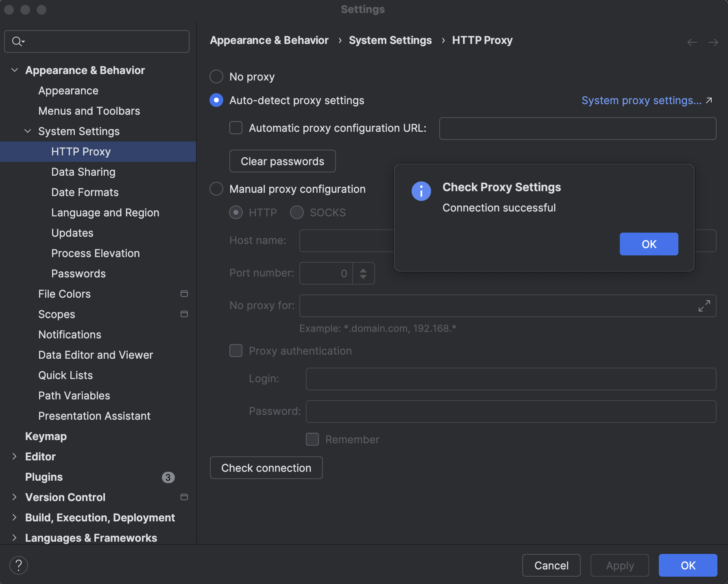This screenshot has height=584, width=728.
Task: Select Data Sharing in the sidebar
Action: tap(83, 172)
